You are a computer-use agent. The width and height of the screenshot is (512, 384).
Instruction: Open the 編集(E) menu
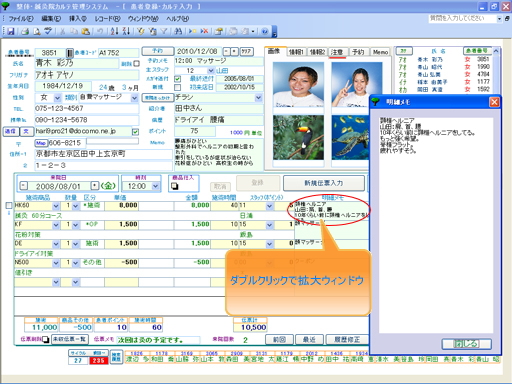tap(51, 19)
